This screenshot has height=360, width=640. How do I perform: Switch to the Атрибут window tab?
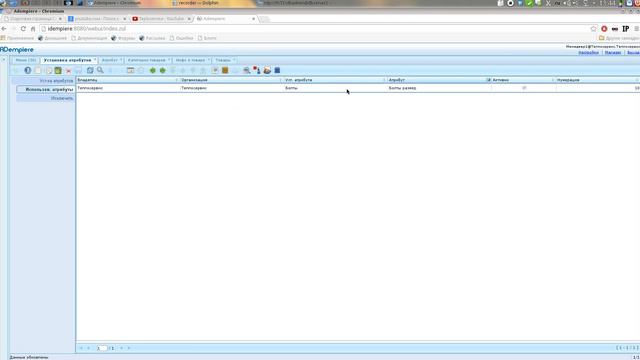(x=110, y=60)
